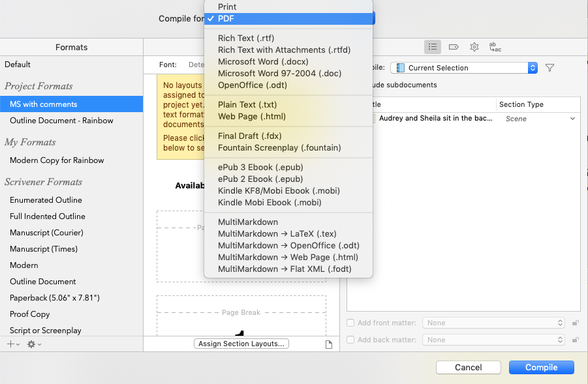Viewport: 588px width, 384px height.
Task: Choose MultiMarkdown to Flat XML (.fodt)
Action: click(x=288, y=269)
